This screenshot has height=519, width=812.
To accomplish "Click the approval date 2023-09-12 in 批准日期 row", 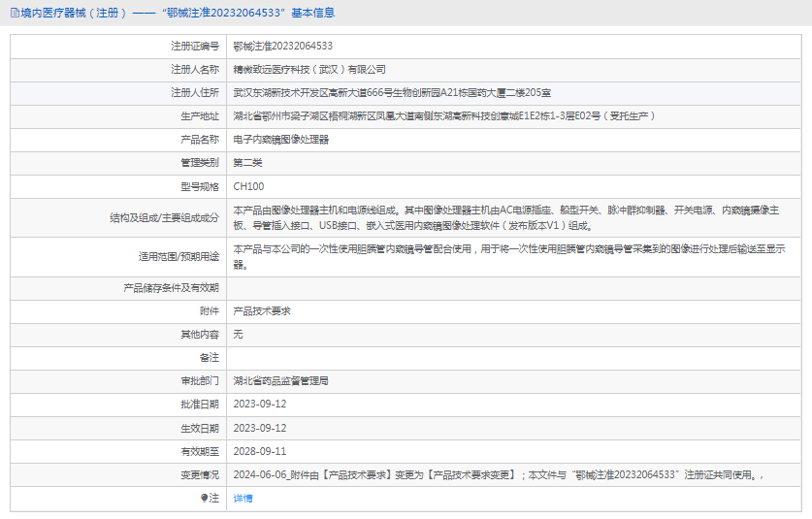I will (x=259, y=404).
